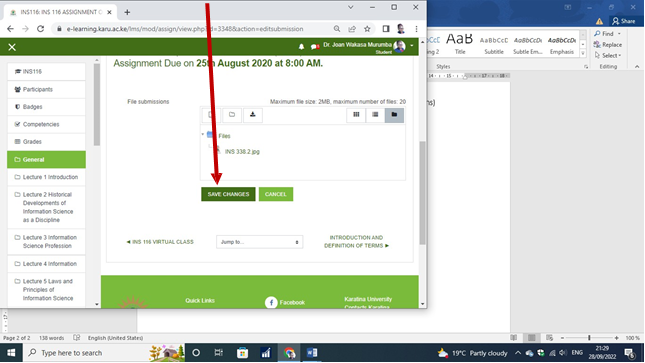The image size is (645, 363).
Task: Open Task View on the taskbar
Action: coord(218,353)
